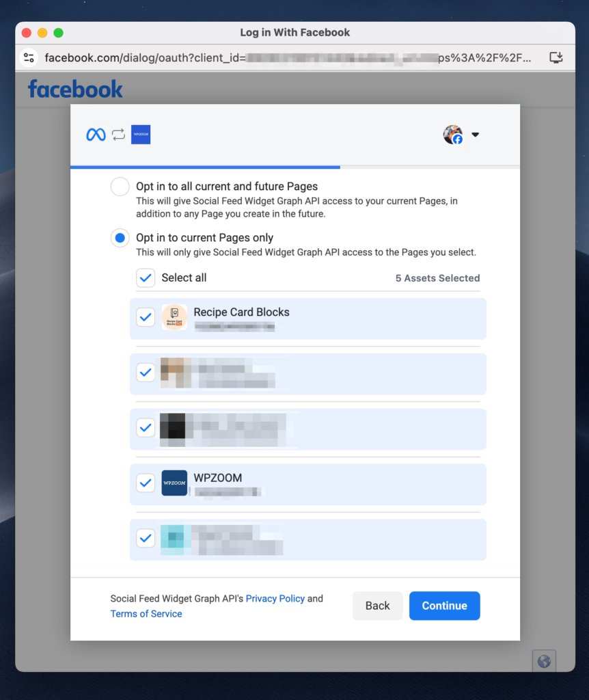Uncheck the blurred page below Recipe Card Blocks
Screen dimensions: 589x700
coord(146,373)
